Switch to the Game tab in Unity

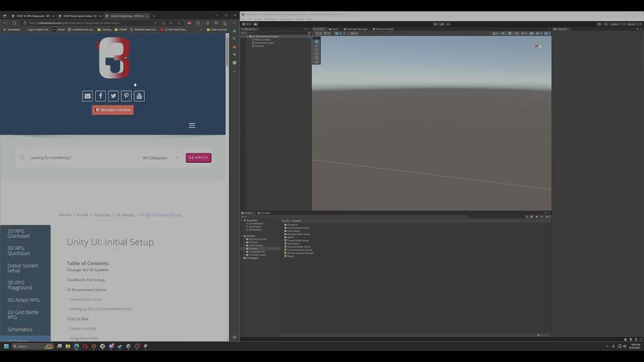334,29
